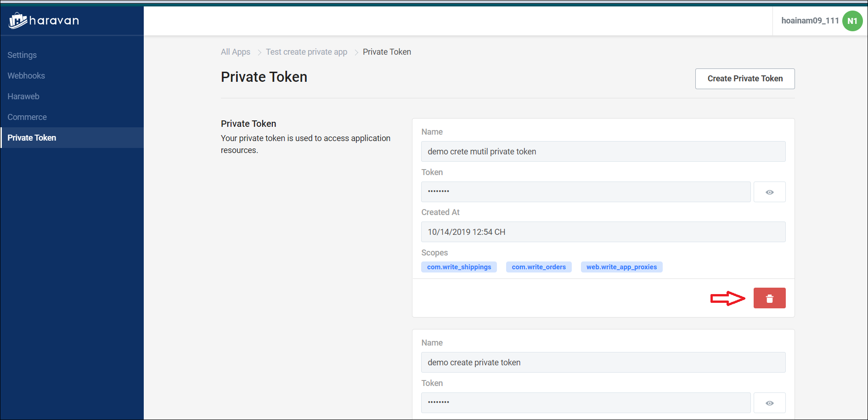
Task: Focus Name field 'demo create private token'
Action: click(x=603, y=363)
